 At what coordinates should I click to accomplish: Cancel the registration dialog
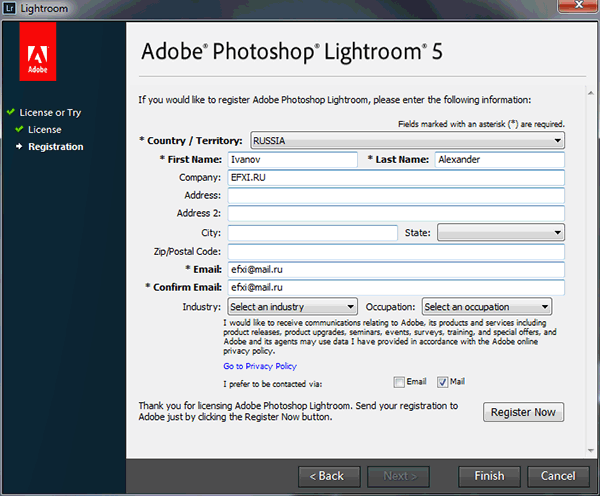(x=558, y=476)
